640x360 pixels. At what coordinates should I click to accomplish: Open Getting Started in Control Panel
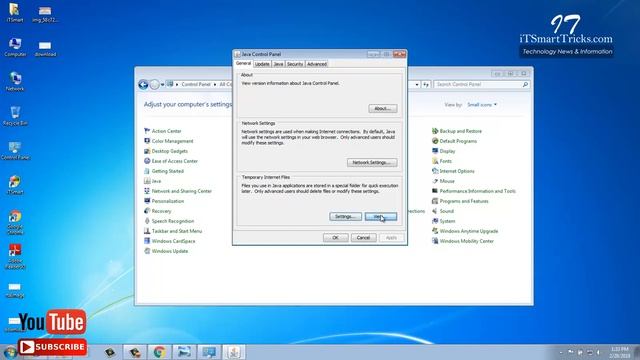point(164,171)
